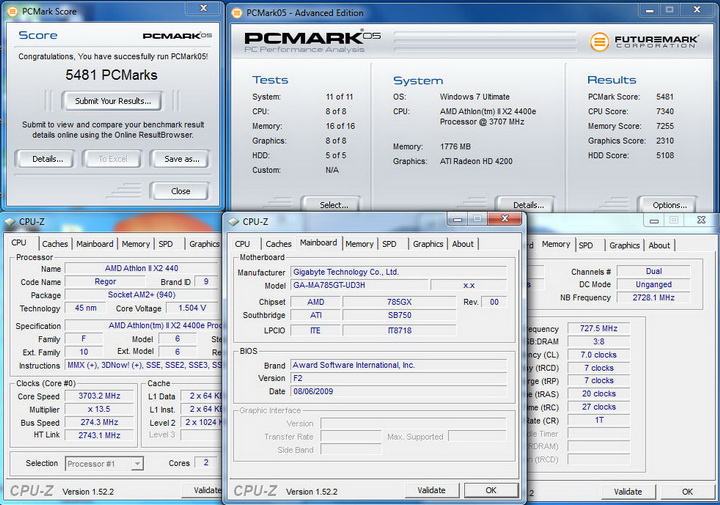720x505 pixels.
Task: Click the Code Name field Regor
Action: 105,282
